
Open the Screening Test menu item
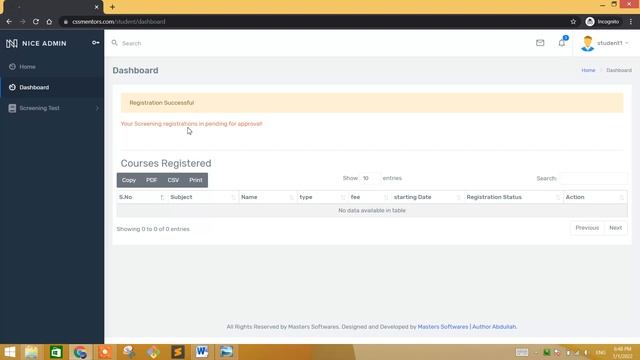tap(40, 108)
